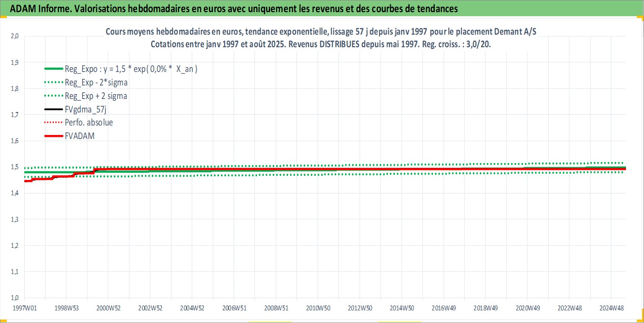Select x-axis label 2014W50
The height and width of the screenshot is (323, 644).
[x=402, y=308]
